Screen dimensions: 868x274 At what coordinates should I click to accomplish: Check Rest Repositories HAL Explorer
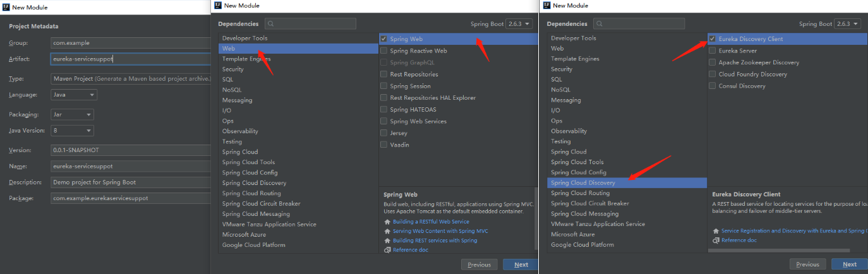[384, 98]
